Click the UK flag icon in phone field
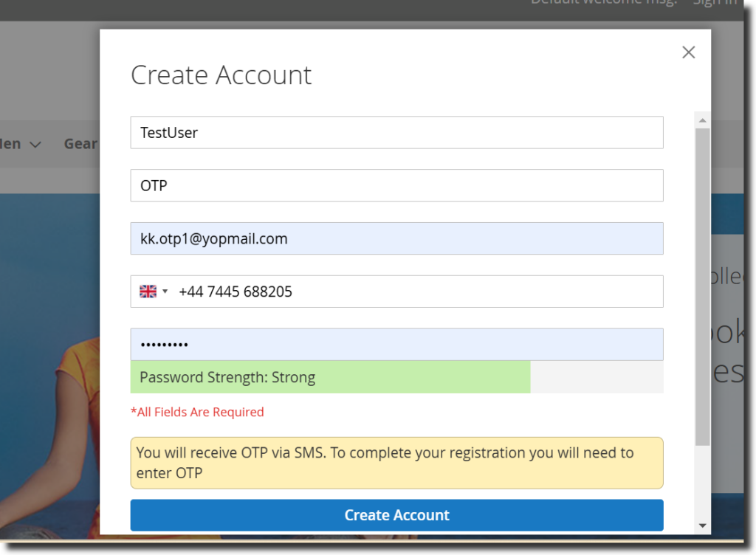The image size is (756, 555). click(x=147, y=291)
